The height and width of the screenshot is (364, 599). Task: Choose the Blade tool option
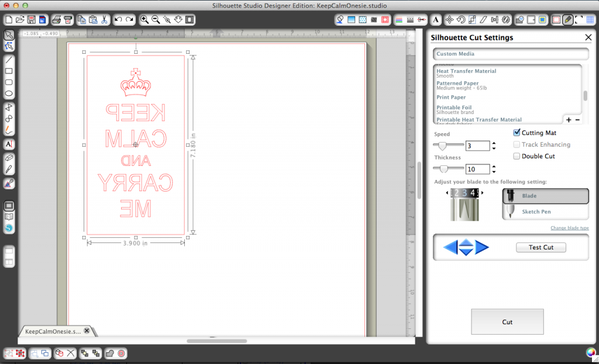point(546,196)
